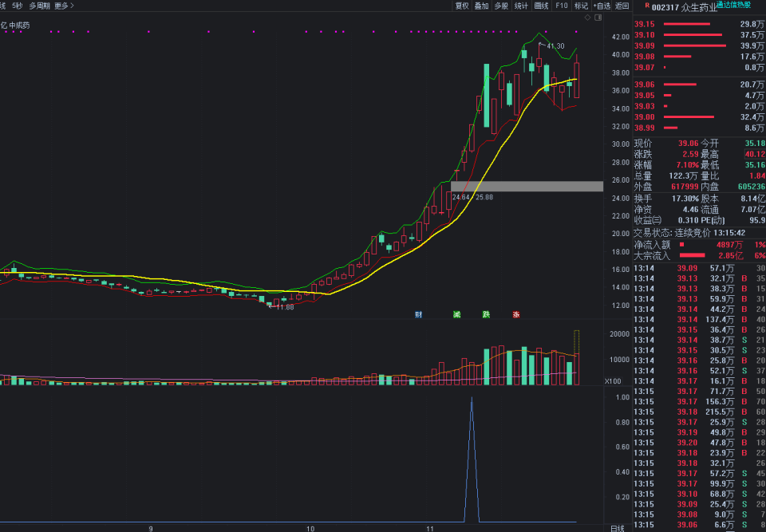
Task: Select the buy order at 39.05
Action: point(699,95)
